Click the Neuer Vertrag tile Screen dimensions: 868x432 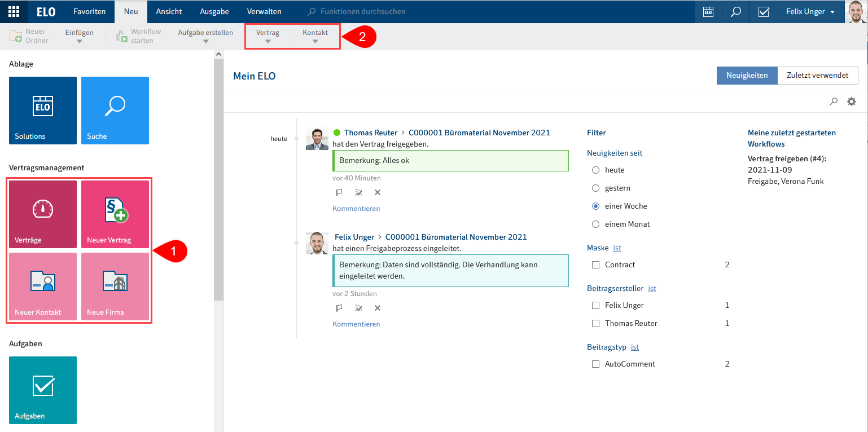(x=115, y=214)
